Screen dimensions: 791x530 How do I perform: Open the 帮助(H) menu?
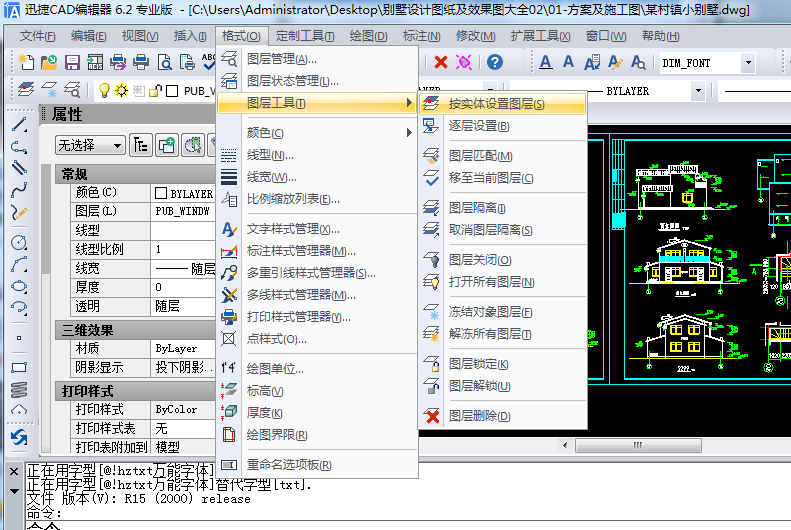[660, 36]
